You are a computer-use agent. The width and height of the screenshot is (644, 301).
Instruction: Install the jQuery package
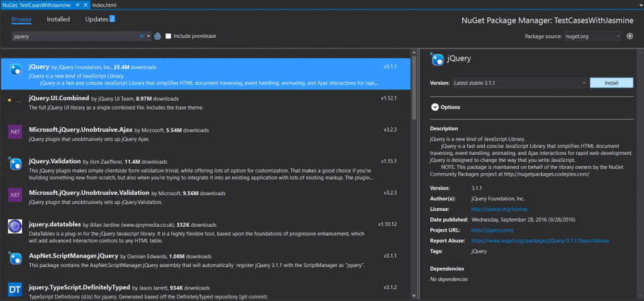click(x=611, y=82)
